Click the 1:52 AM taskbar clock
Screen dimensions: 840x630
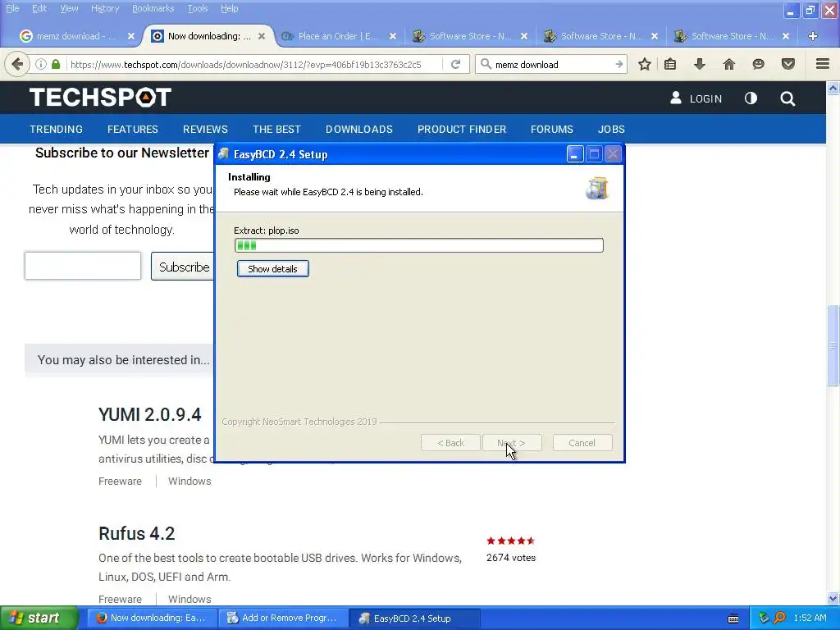point(810,618)
